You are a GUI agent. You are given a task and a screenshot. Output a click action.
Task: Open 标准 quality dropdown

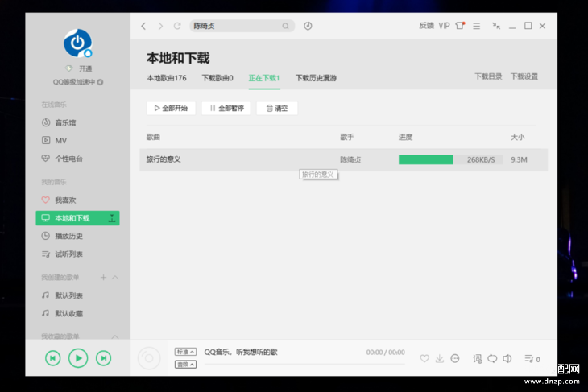[x=185, y=352]
